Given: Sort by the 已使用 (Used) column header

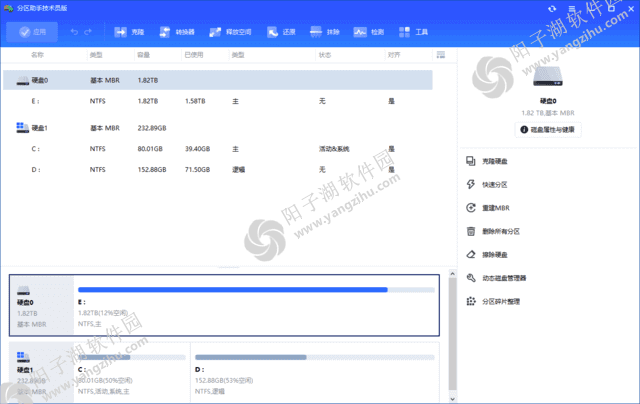Looking at the screenshot, I should point(193,55).
